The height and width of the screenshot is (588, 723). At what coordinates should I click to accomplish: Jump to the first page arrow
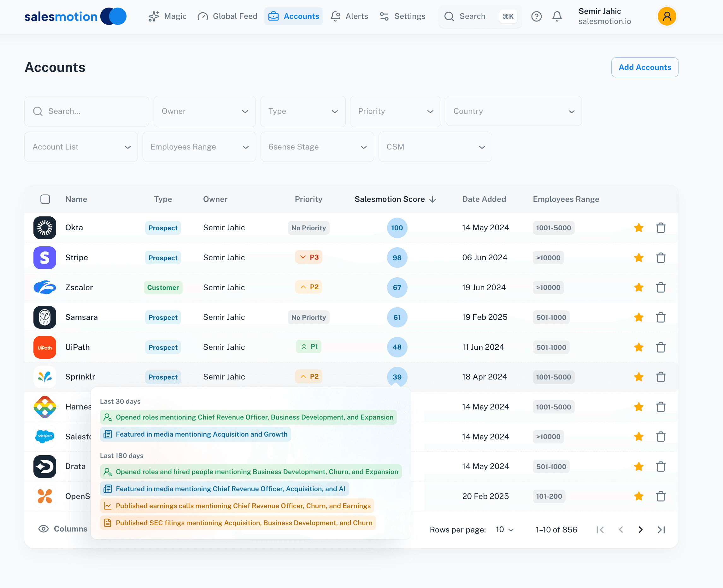[600, 529]
